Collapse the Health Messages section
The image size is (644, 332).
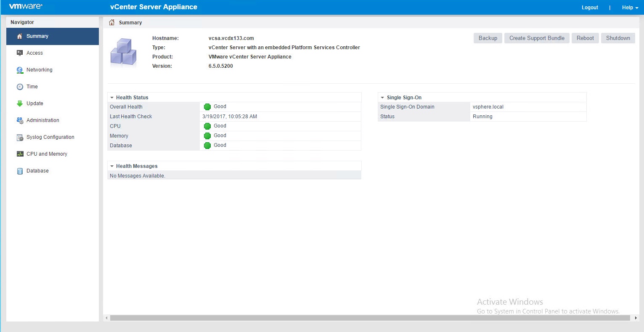coord(112,166)
